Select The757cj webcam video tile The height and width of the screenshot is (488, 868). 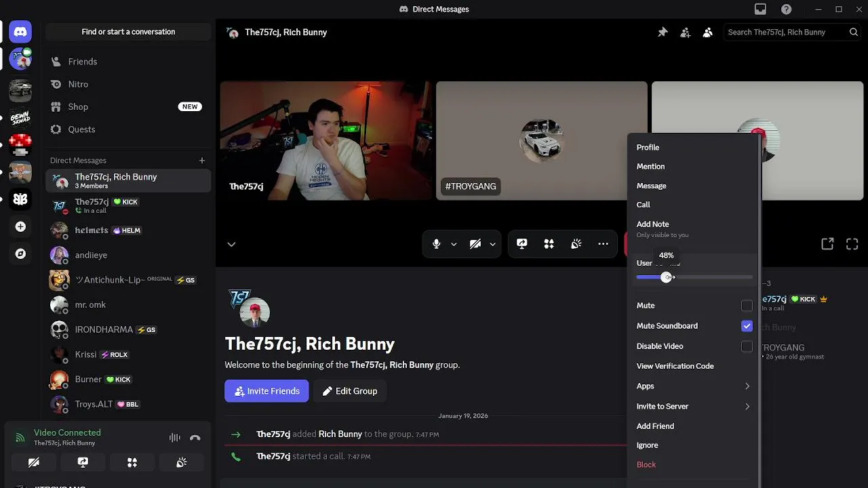325,141
